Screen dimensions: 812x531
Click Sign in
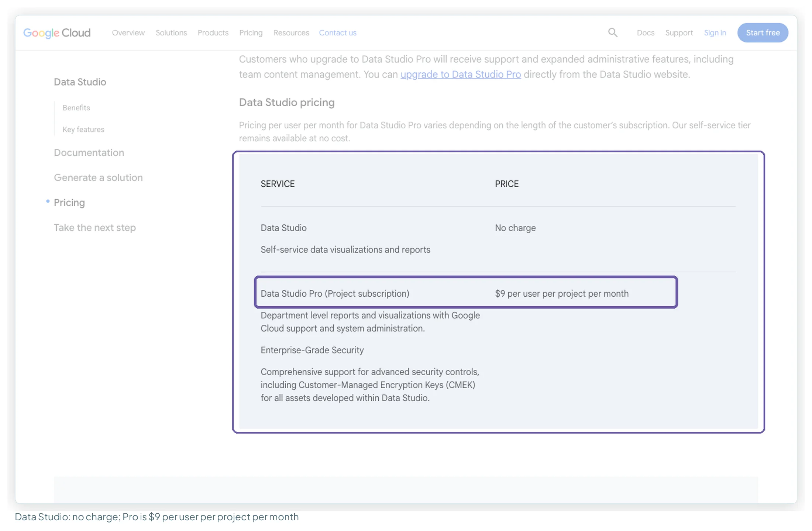[x=715, y=33]
